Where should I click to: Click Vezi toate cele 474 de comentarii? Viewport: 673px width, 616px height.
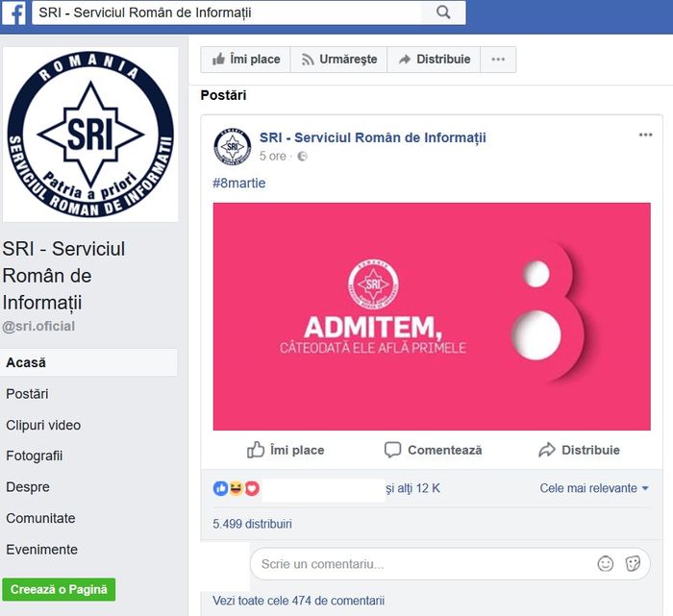coord(298,601)
